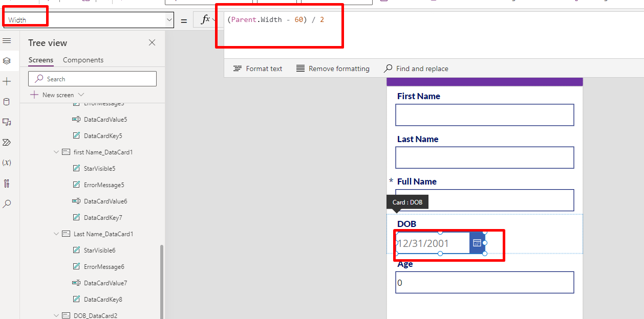Click the purple form header bar
This screenshot has height=319, width=644.
tap(484, 82)
